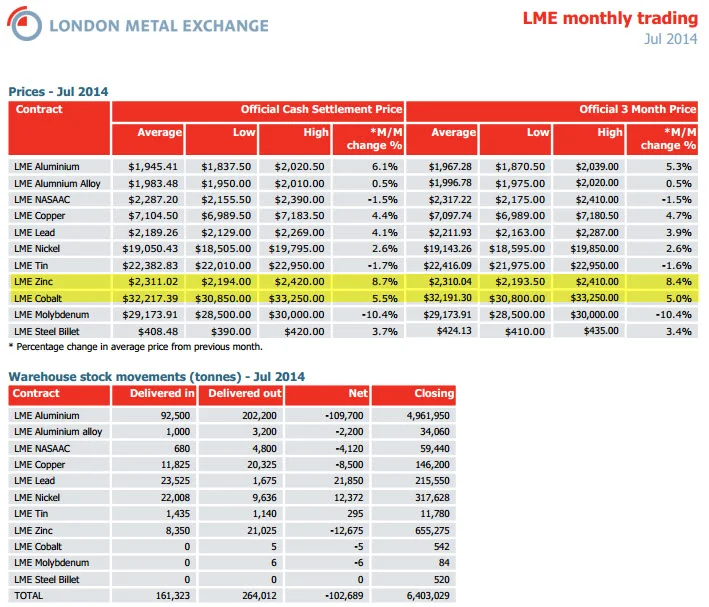The height and width of the screenshot is (607, 709).
Task: Click the 'Net' column header
Action: tap(358, 394)
